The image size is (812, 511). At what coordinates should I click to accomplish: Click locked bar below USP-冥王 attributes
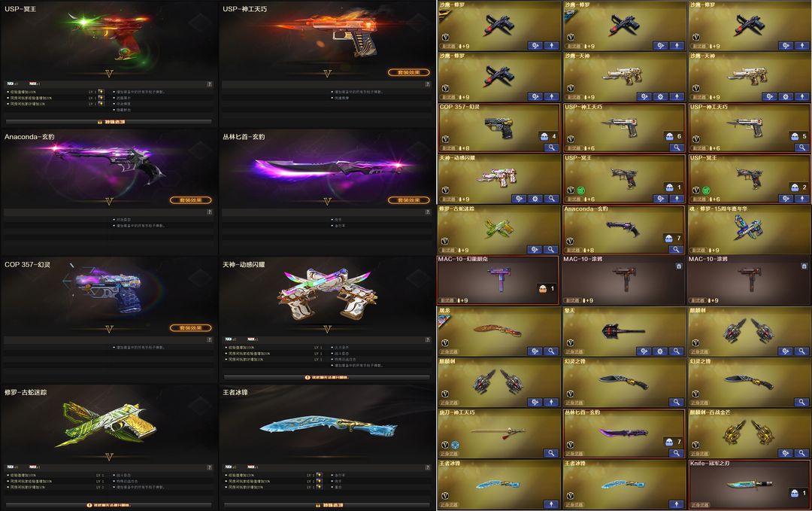109,122
